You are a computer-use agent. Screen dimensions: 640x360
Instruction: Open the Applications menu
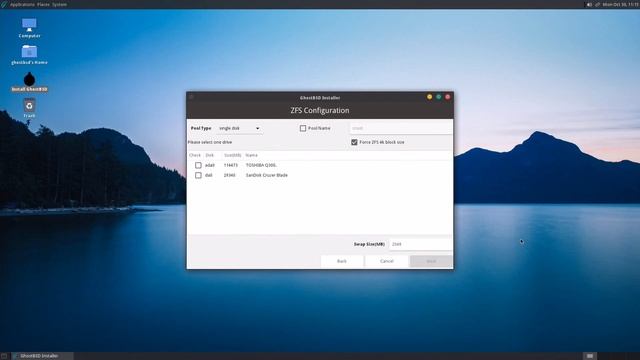tap(22, 4)
